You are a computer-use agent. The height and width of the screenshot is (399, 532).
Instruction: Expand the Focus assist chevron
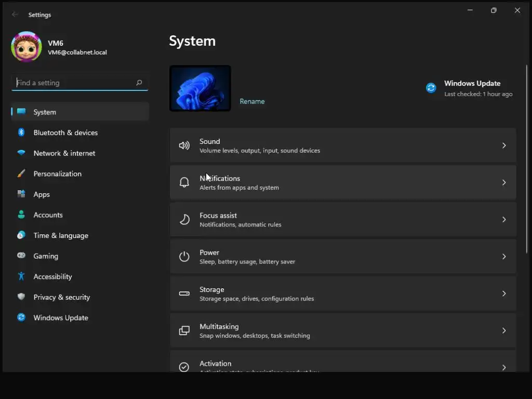503,220
